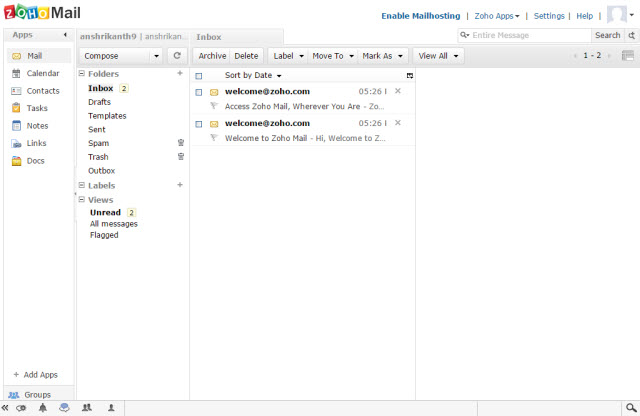The height and width of the screenshot is (416, 640).
Task: Click the Search button
Action: coord(607,35)
